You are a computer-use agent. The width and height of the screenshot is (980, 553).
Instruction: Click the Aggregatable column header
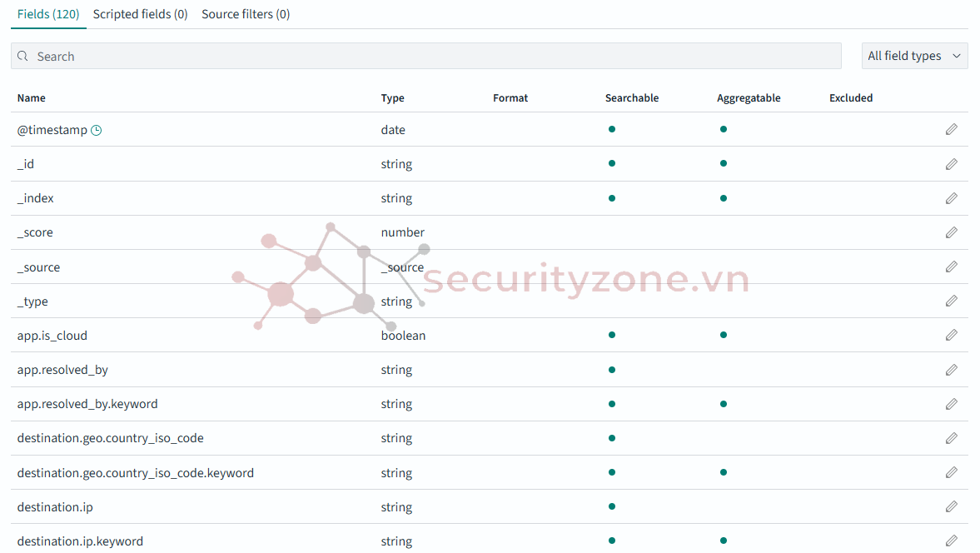[749, 97]
